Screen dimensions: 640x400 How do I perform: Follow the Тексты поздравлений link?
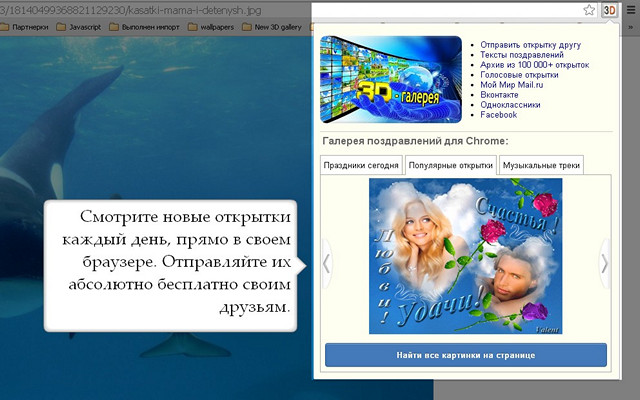click(x=518, y=56)
